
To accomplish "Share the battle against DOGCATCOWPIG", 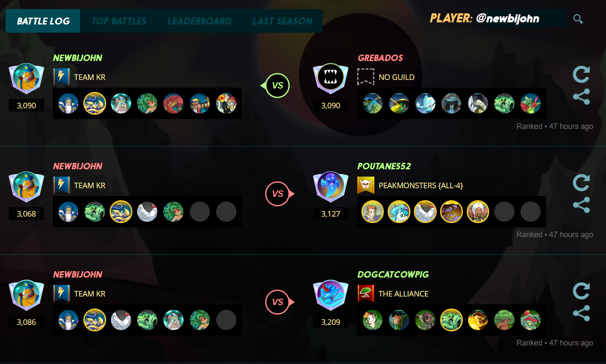I will (x=581, y=313).
